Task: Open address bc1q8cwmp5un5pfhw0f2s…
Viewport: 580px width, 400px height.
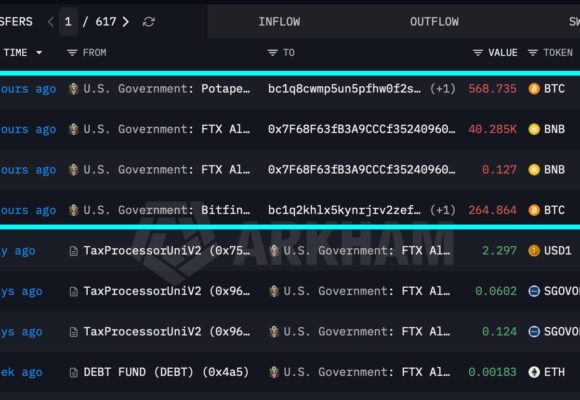Action: tap(344, 89)
